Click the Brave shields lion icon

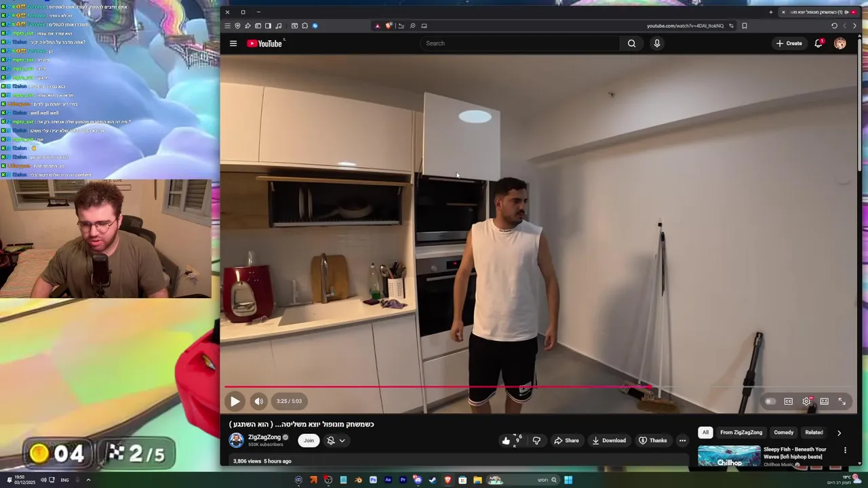[389, 26]
